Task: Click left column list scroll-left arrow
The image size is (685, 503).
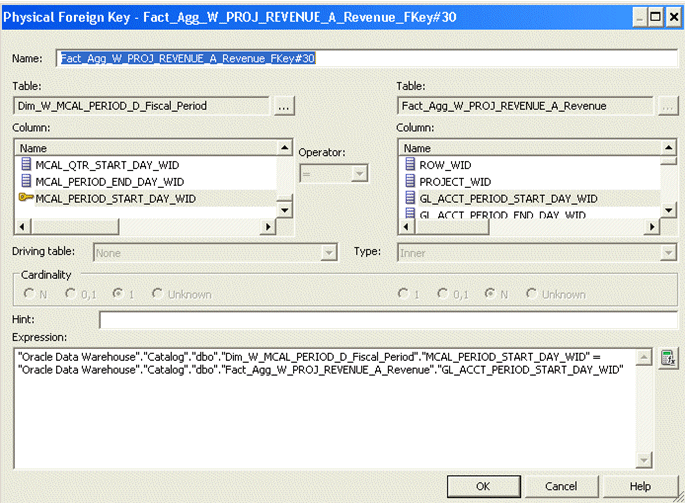Action: tap(23, 226)
